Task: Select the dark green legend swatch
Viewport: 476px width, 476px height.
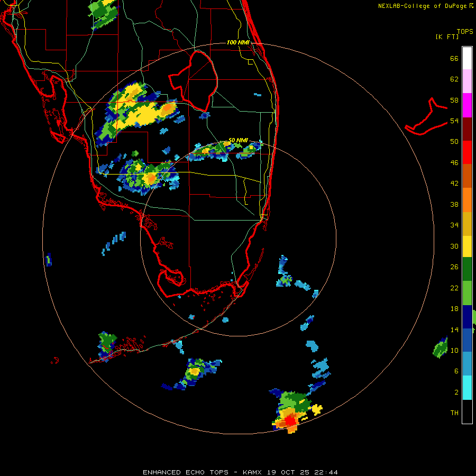Action: point(467,269)
